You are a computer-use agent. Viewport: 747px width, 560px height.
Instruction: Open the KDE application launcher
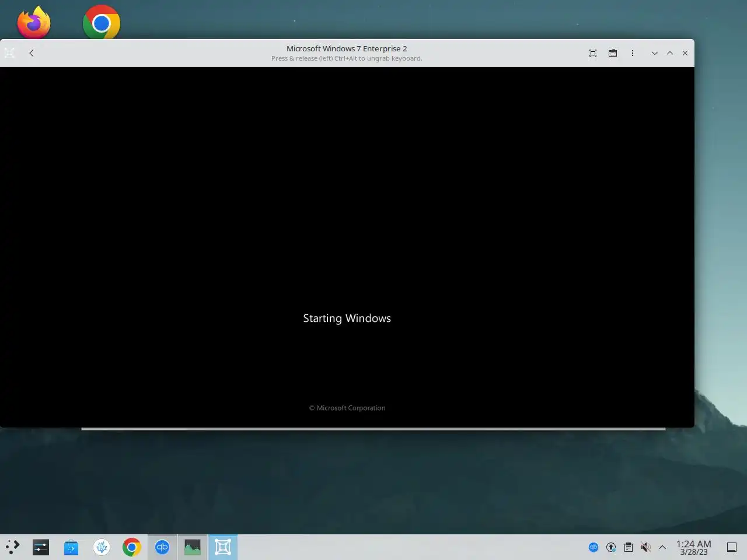pyautogui.click(x=12, y=547)
